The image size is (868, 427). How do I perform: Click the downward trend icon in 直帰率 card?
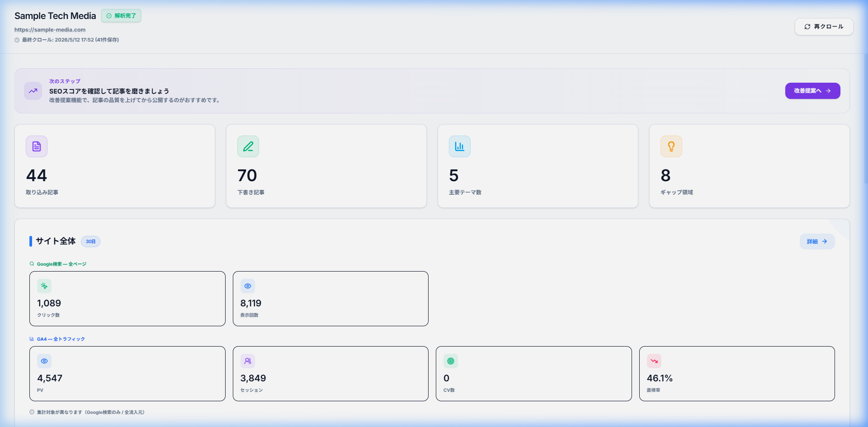(x=654, y=361)
